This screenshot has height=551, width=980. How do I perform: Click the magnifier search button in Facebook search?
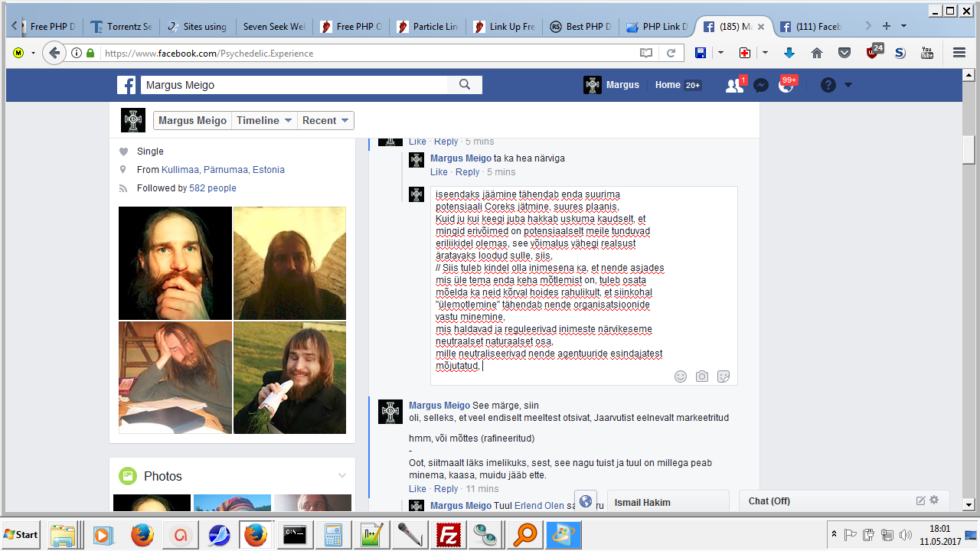tap(464, 85)
